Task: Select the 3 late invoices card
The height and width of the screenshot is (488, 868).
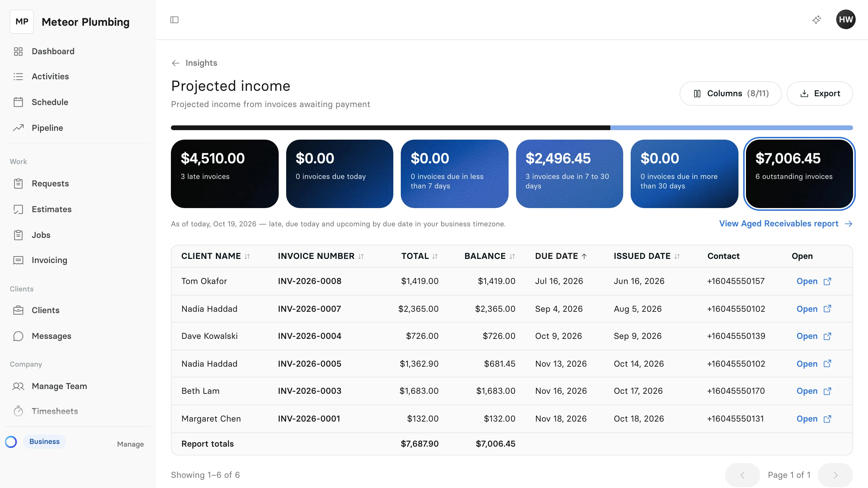Action: 224,174
